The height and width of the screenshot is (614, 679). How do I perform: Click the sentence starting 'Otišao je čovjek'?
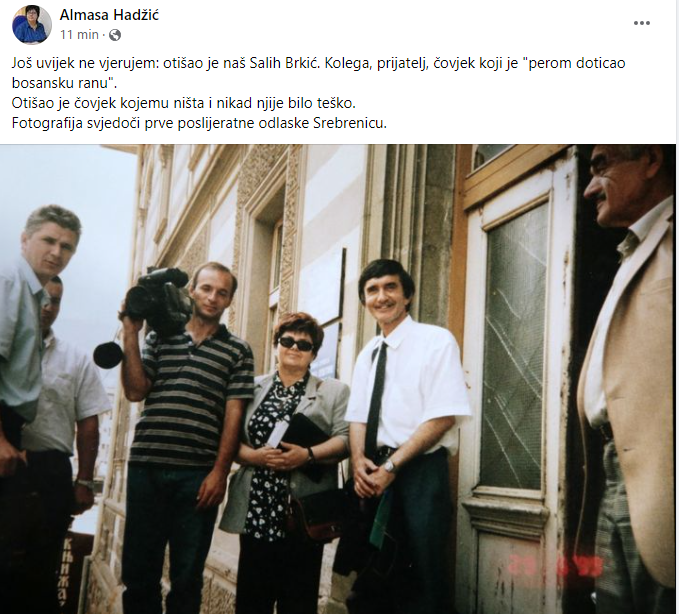click(x=183, y=103)
